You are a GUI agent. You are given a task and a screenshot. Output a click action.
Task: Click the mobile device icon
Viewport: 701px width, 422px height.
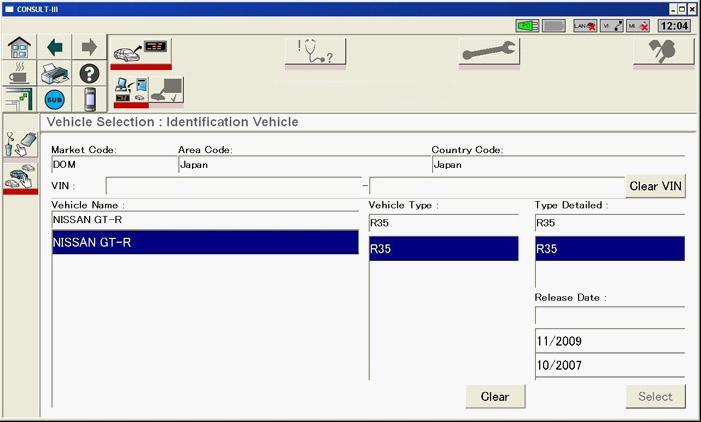89,100
